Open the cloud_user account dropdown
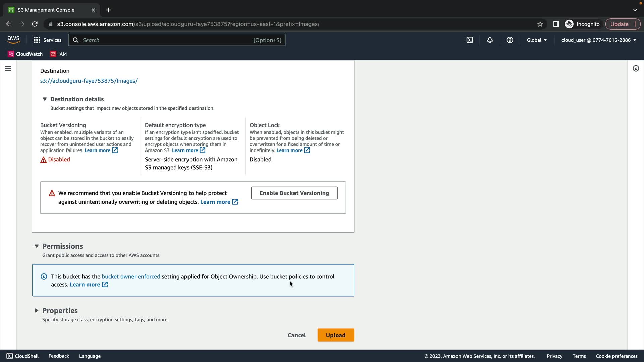Viewport: 644px width, 362px height. point(599,40)
